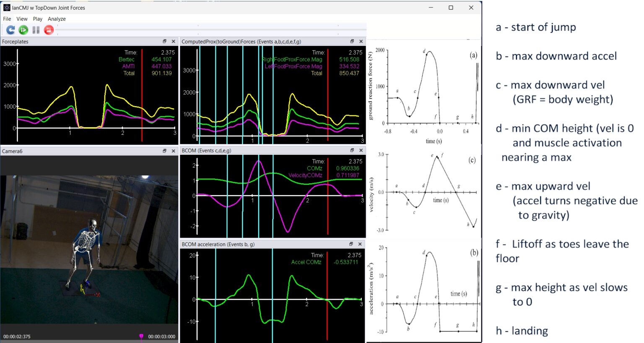Click the float icon on the Camera6 panel
Image resolution: width=644 pixels, height=343 pixels.
click(165, 151)
